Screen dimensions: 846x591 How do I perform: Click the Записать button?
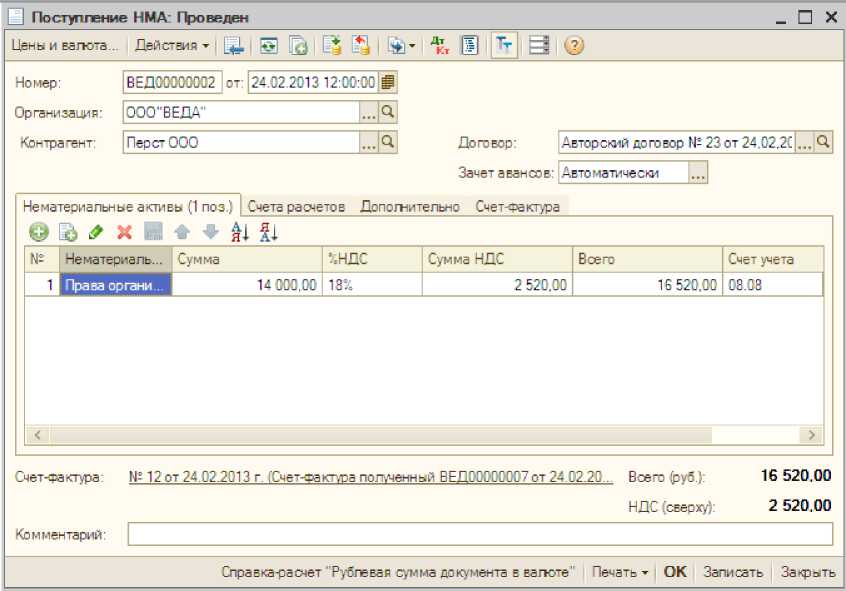(732, 572)
